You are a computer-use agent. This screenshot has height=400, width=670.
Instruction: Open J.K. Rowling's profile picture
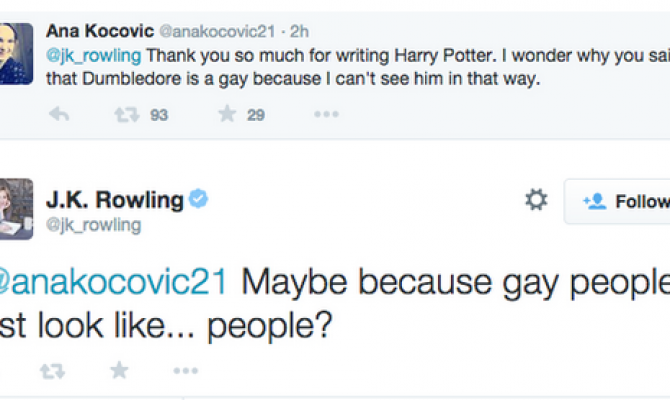(x=16, y=208)
